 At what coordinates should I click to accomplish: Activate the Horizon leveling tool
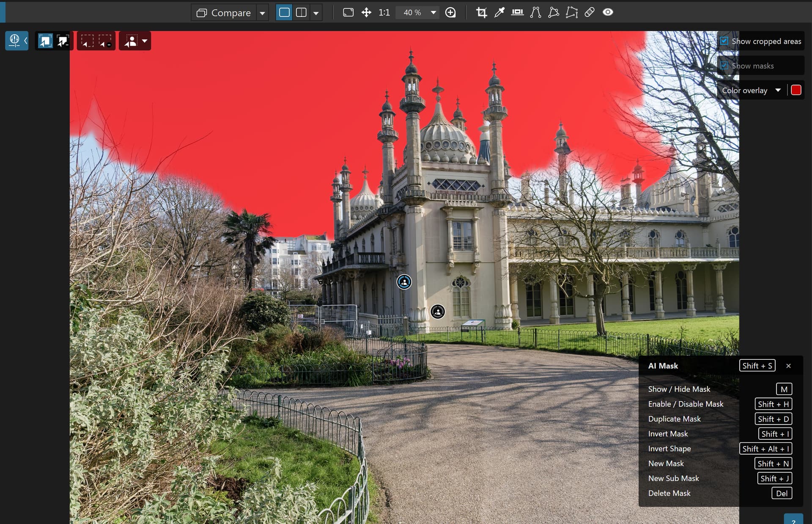(517, 12)
